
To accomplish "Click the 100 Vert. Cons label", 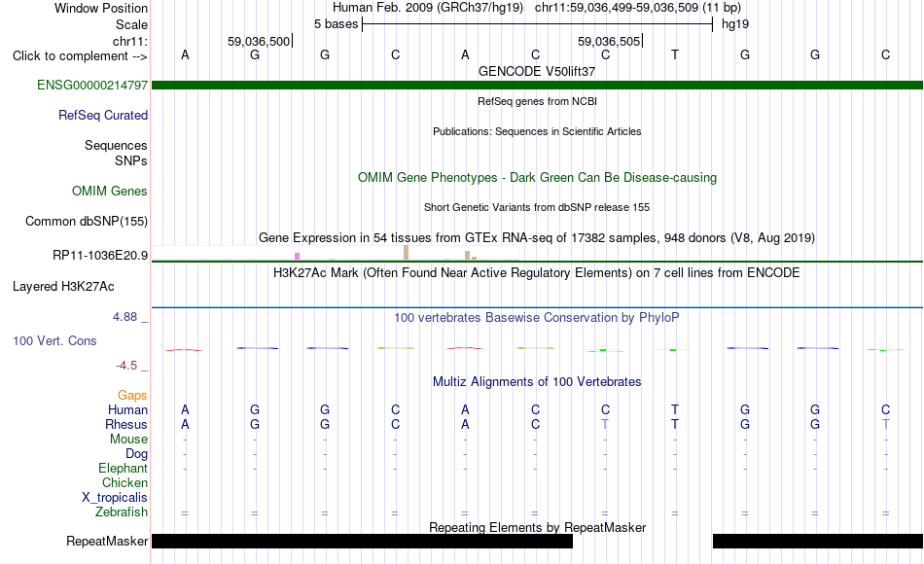I will [x=54, y=340].
